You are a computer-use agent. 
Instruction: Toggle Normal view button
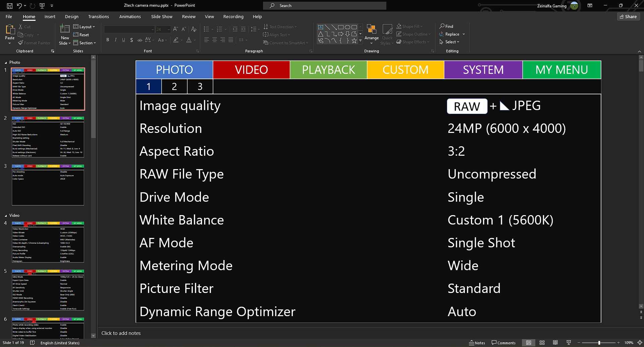pos(529,343)
